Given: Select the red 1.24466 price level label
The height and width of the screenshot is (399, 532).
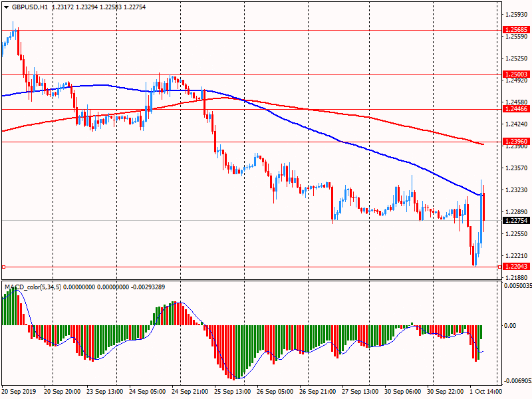Looking at the screenshot, I should (516, 109).
